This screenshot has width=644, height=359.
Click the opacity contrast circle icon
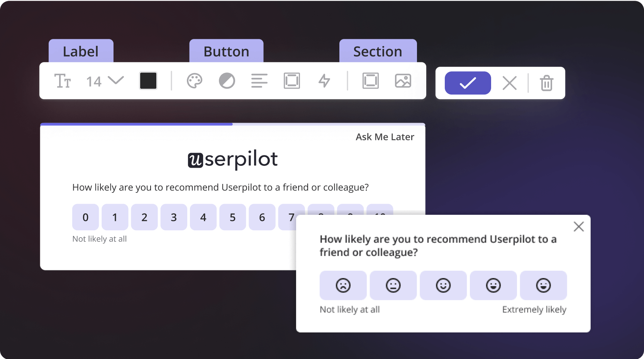(x=227, y=81)
